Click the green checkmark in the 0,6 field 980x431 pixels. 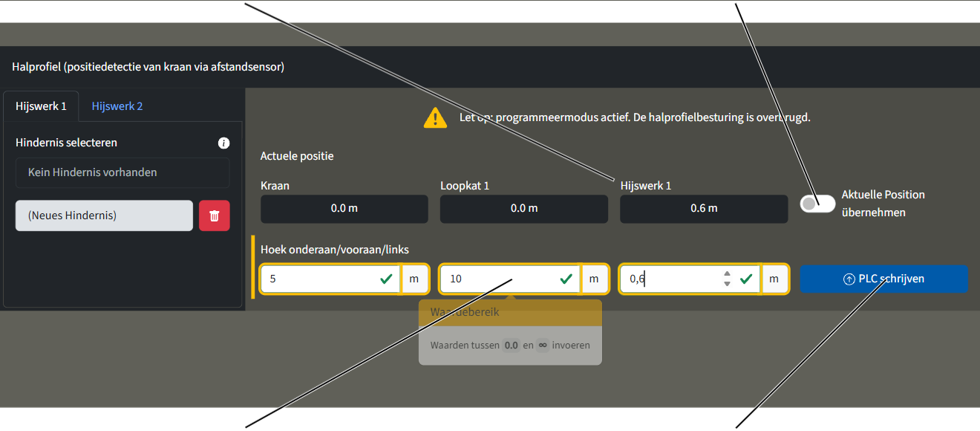click(746, 279)
